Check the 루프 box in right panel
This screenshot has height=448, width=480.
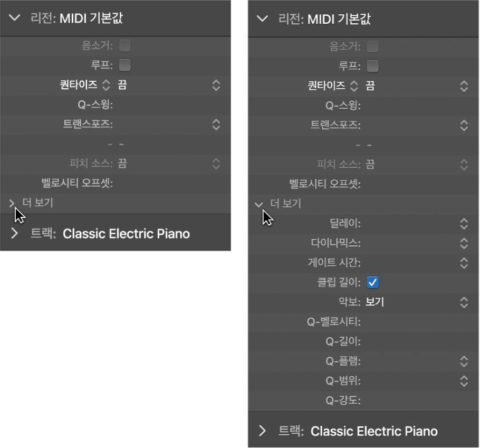pyautogui.click(x=372, y=66)
